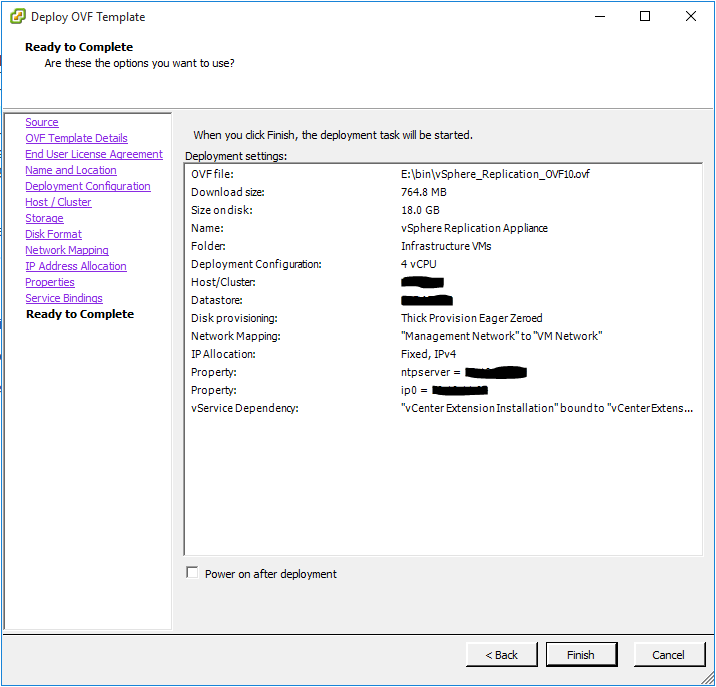Select the current Ready to Complete step
The height and width of the screenshot is (687, 716).
click(x=80, y=314)
